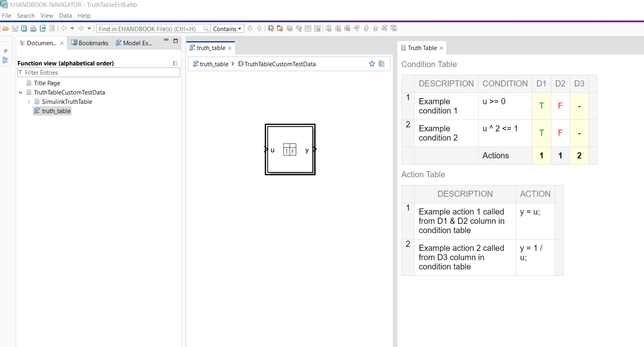
Task: Toggle the function view list mode icon
Action: tap(175, 63)
